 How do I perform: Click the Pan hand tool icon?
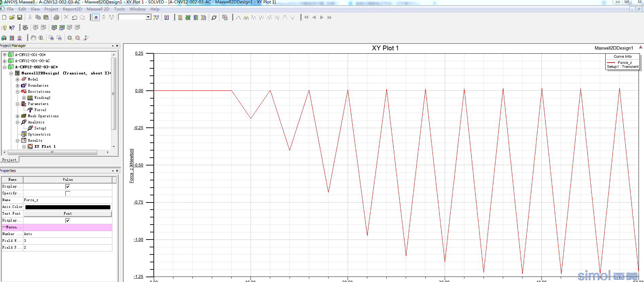tap(33, 38)
